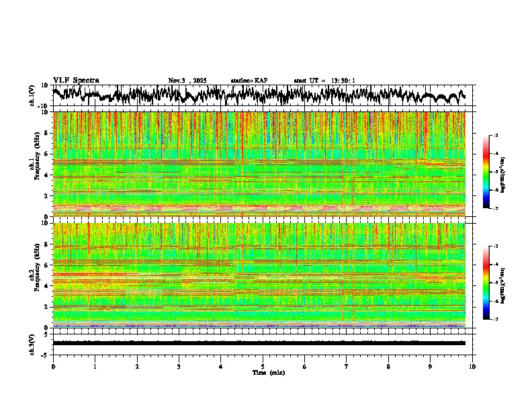The width and height of the screenshot is (532, 411).
Task: Click inside the ch.2 frequency spectrogram
Action: (259, 275)
